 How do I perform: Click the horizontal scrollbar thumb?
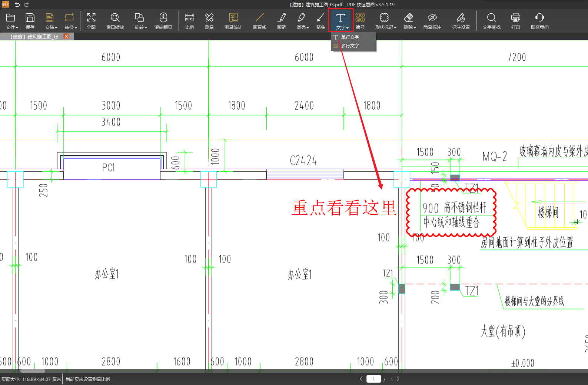(33, 371)
